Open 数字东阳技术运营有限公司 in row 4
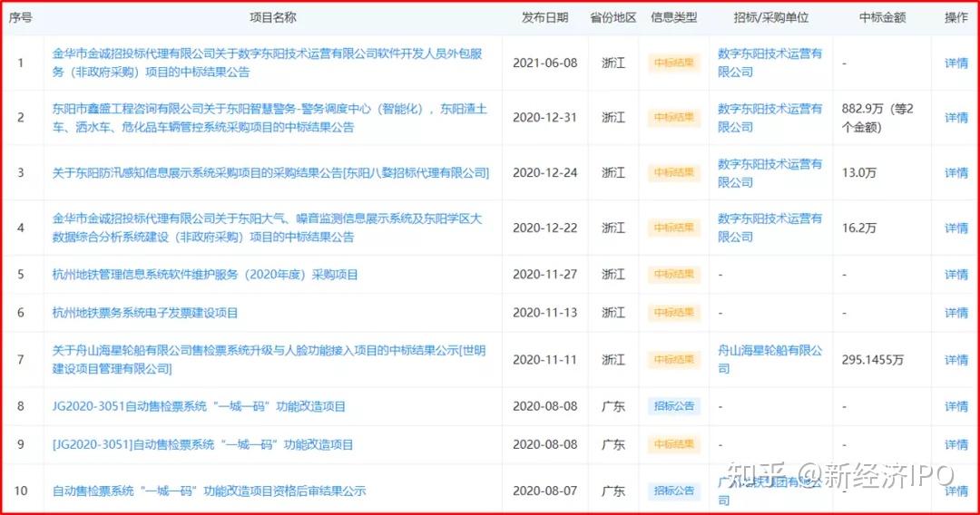 coord(769,228)
